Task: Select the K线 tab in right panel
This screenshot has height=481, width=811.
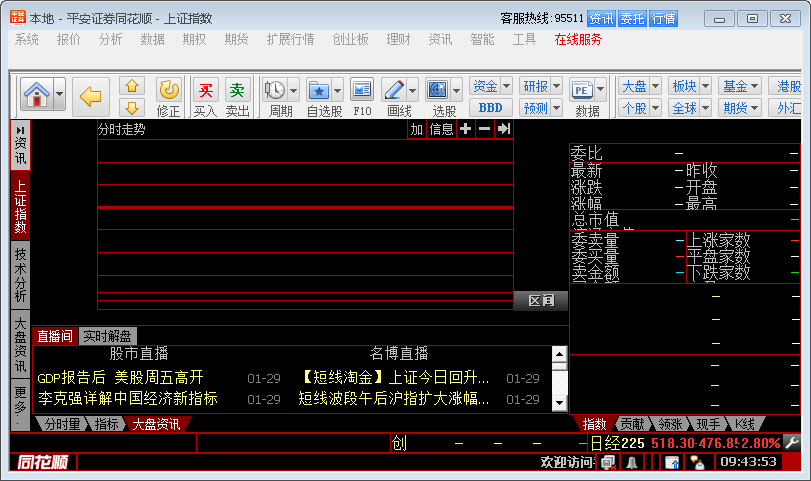Action: point(745,424)
